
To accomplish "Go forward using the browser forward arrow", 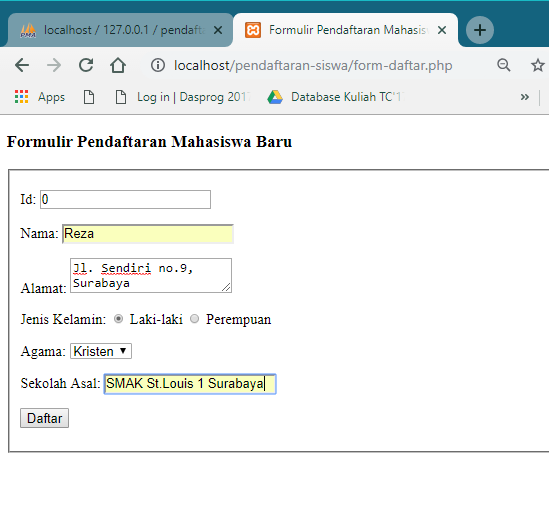I will click(x=54, y=65).
